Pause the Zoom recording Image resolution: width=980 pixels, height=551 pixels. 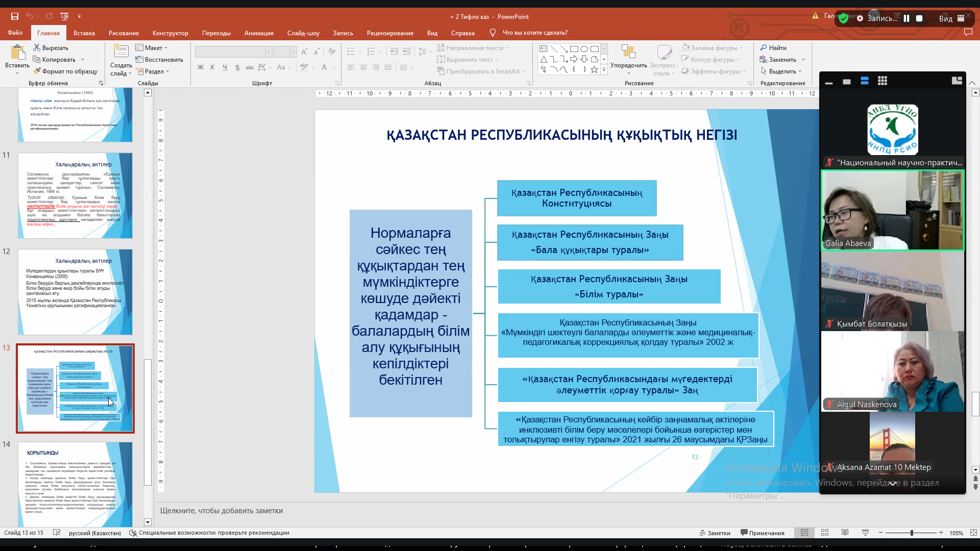906,18
